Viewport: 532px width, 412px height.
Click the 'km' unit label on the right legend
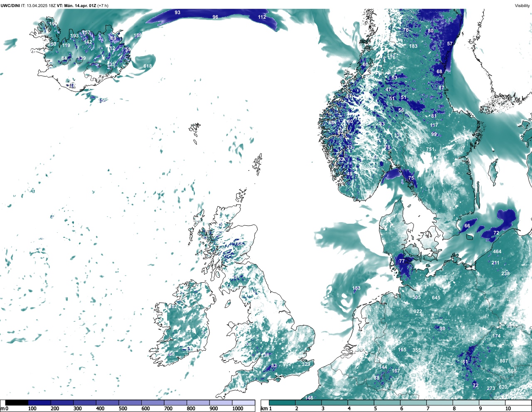[x=264, y=409]
